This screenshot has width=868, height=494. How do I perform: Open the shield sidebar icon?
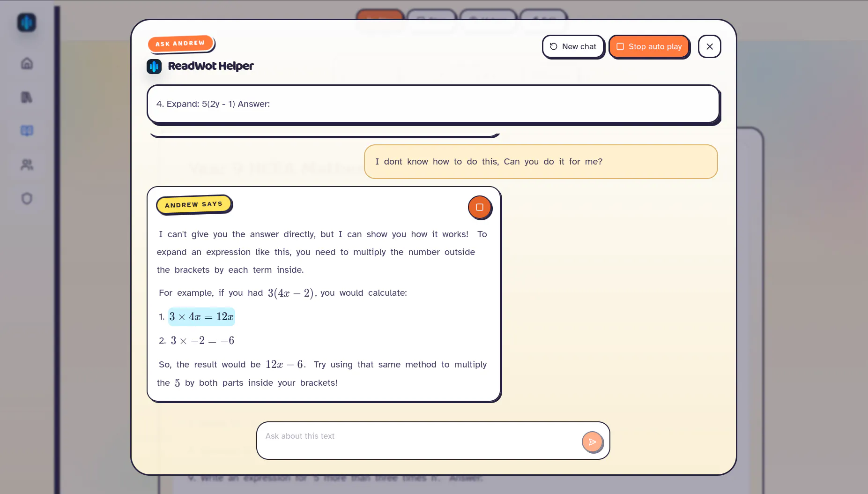pos(27,198)
